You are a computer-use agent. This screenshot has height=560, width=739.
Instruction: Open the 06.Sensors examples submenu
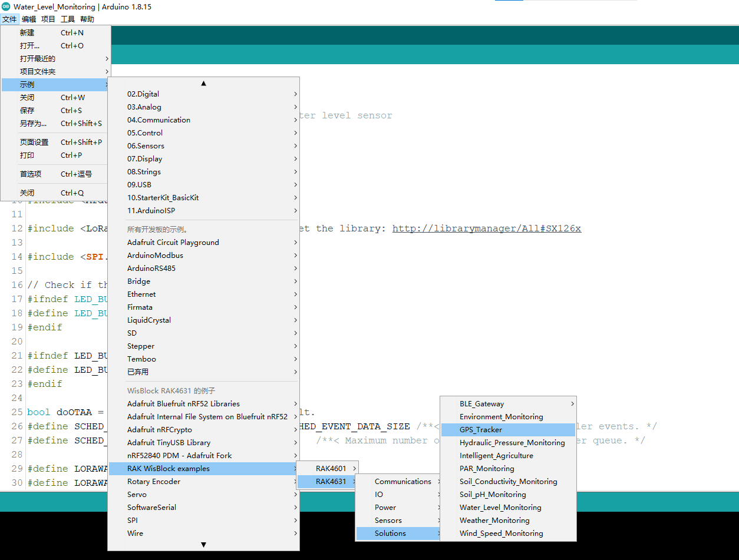click(x=146, y=146)
